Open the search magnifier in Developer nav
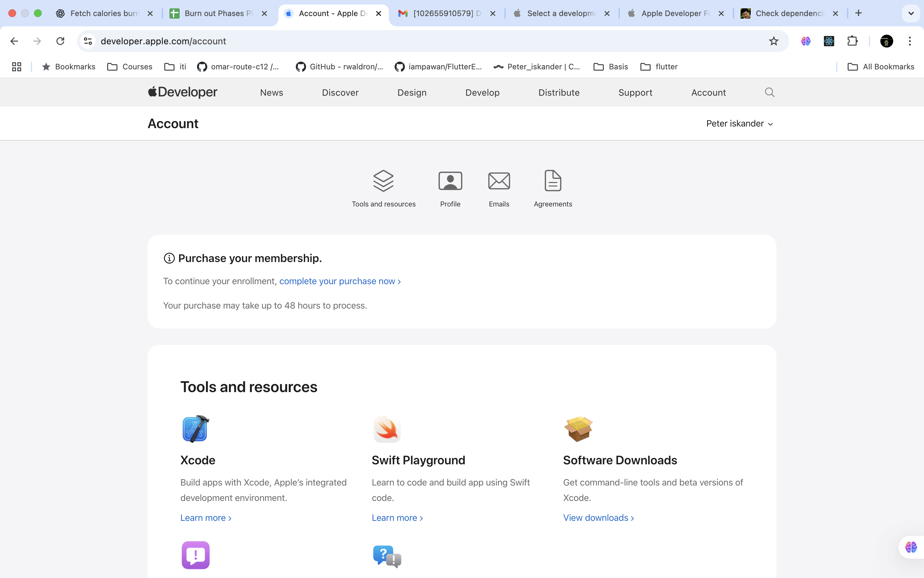Viewport: 924px width, 578px height. 769,92
